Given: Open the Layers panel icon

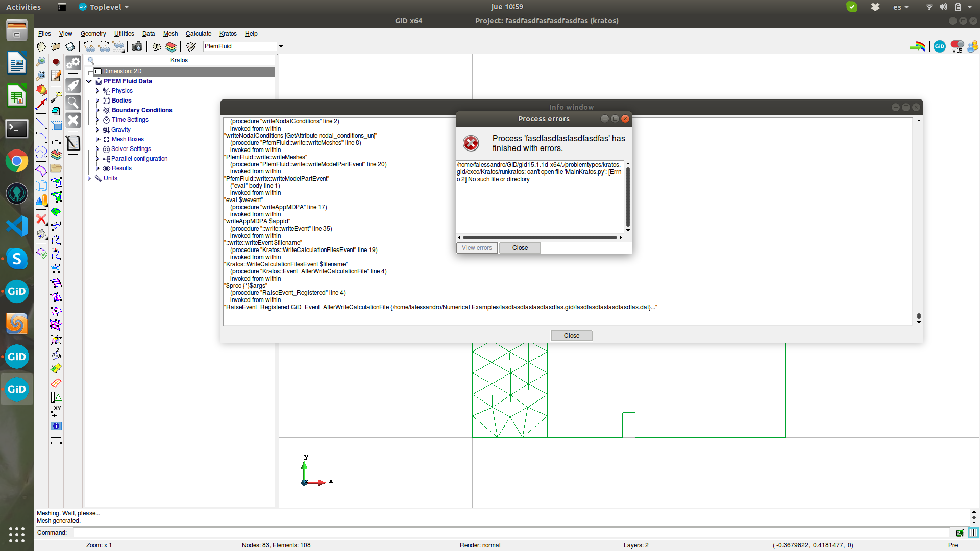Looking at the screenshot, I should point(170,47).
